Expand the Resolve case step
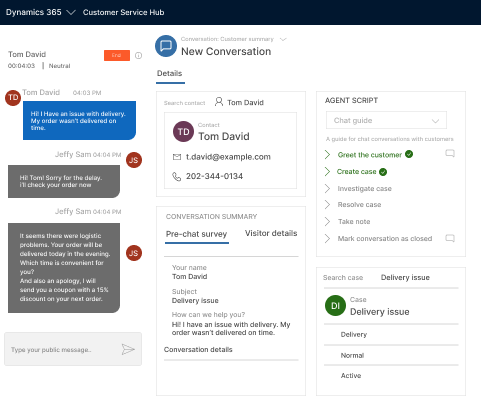This screenshot has height=399, width=481. click(x=327, y=205)
